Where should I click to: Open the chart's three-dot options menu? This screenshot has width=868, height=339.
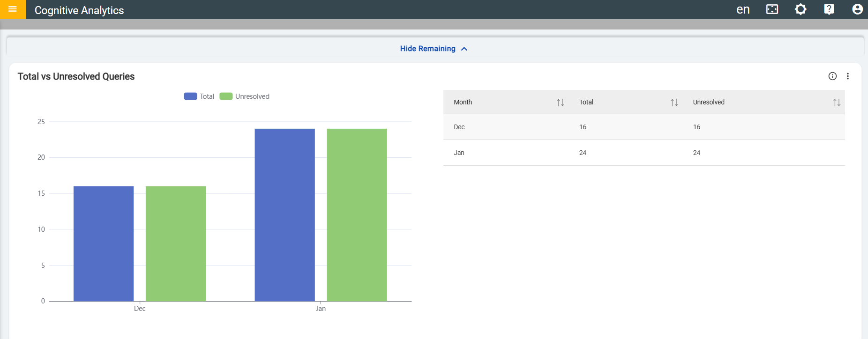pos(847,76)
